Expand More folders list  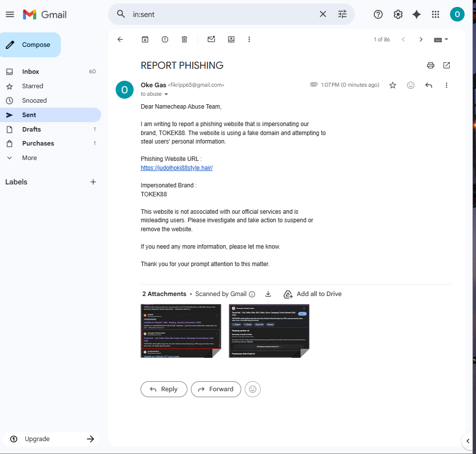click(50, 158)
